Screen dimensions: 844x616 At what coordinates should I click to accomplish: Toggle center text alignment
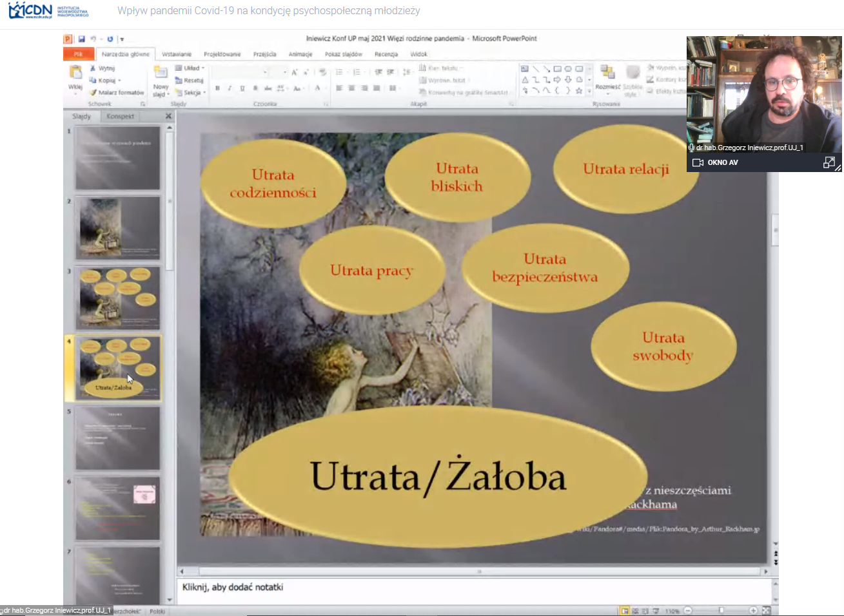pyautogui.click(x=351, y=88)
